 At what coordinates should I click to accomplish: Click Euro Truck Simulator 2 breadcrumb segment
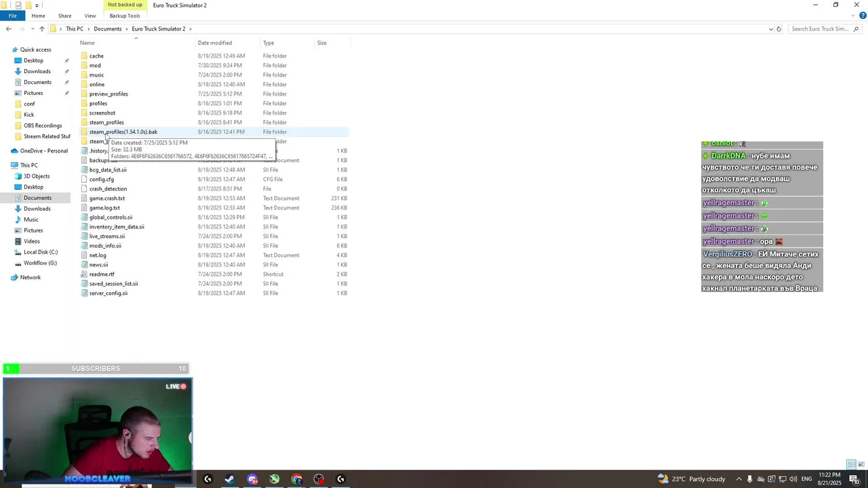(x=158, y=28)
